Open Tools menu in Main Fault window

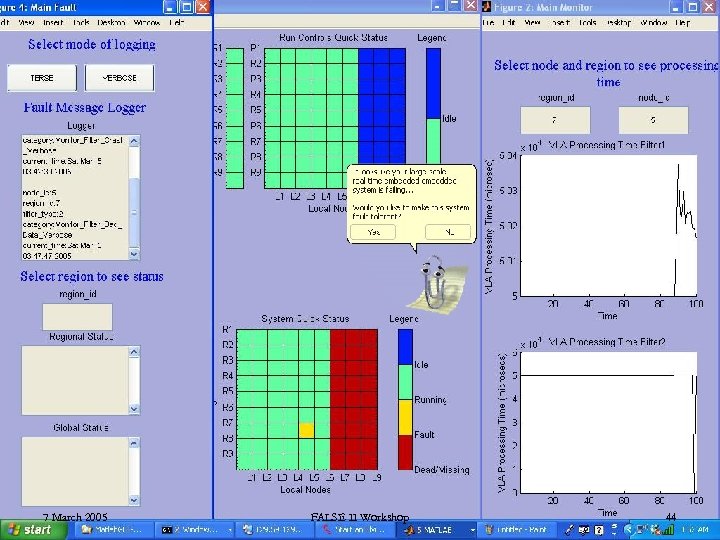(80, 22)
